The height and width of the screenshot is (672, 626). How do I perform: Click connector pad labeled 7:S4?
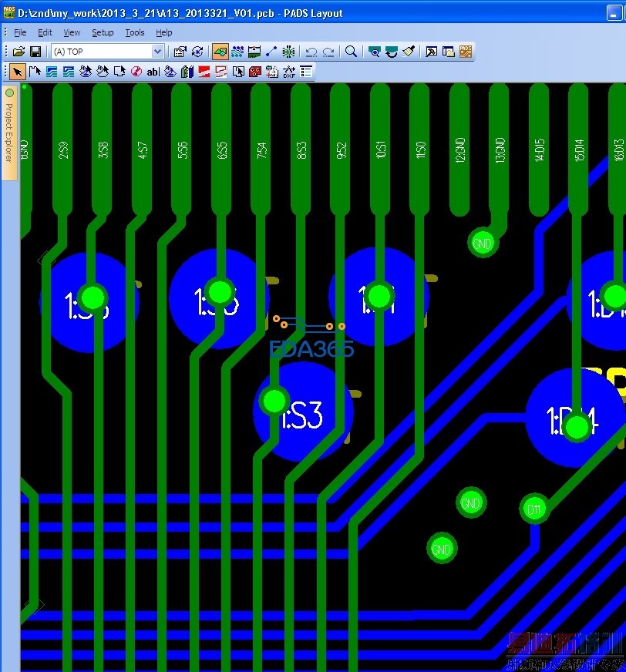tap(261, 150)
